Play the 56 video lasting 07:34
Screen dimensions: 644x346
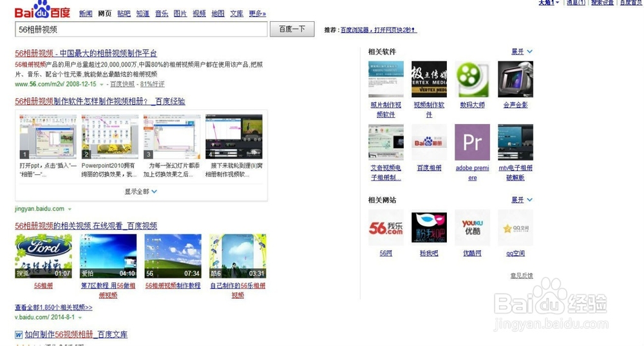tap(173, 256)
